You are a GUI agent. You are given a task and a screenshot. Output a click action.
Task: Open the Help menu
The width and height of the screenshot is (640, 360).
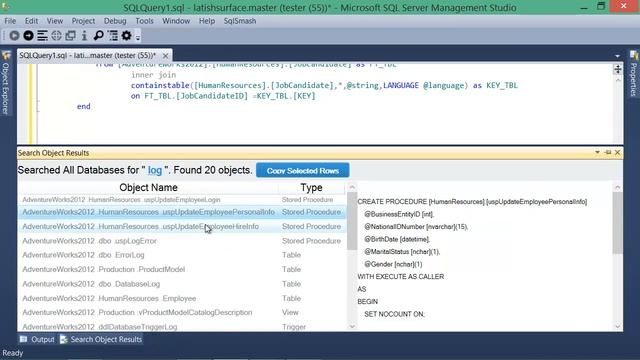(x=207, y=21)
